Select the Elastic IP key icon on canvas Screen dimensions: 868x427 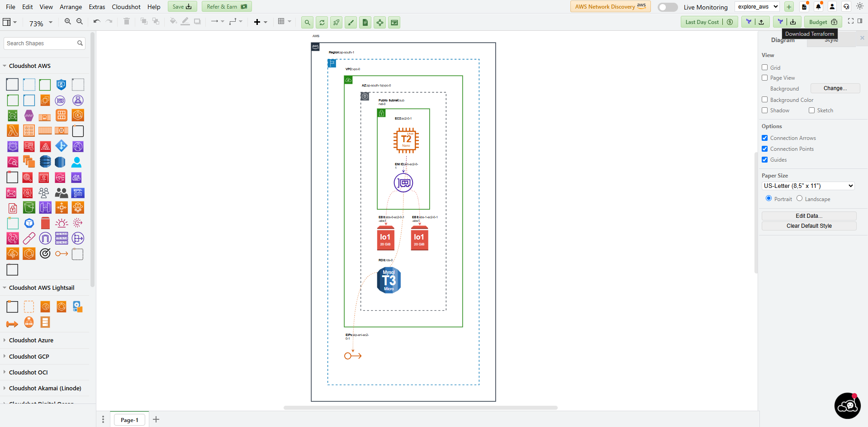tap(353, 356)
